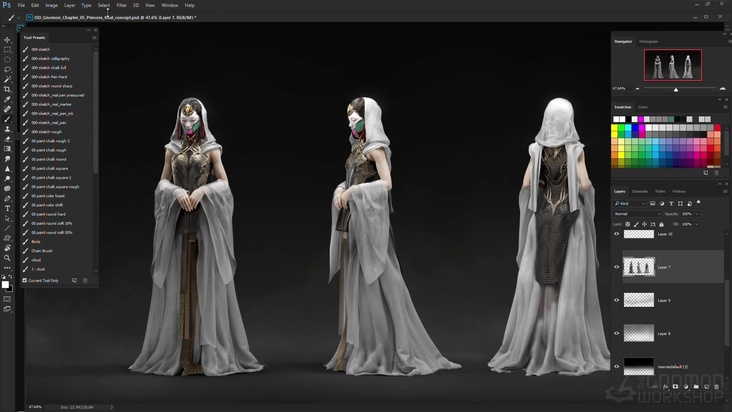732x412 pixels.
Task: Open Layers panel flyout menu
Action: point(725,191)
